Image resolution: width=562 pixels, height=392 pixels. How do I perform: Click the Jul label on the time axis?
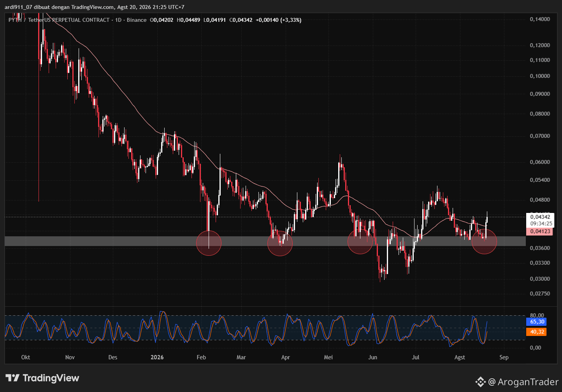[x=416, y=357]
